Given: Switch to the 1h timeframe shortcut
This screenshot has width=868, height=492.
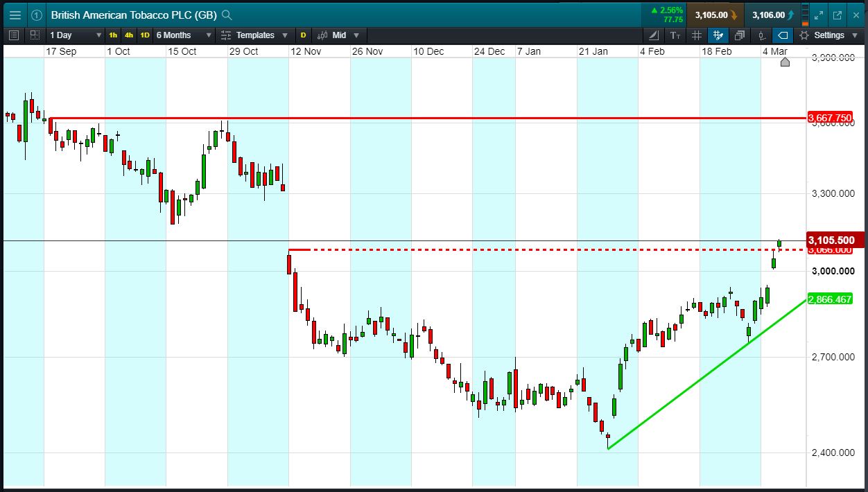Looking at the screenshot, I should pos(113,35).
